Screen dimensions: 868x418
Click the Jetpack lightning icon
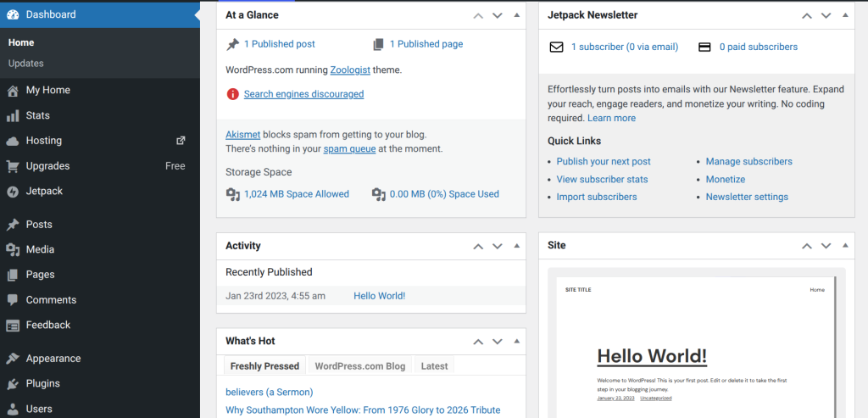[13, 192]
